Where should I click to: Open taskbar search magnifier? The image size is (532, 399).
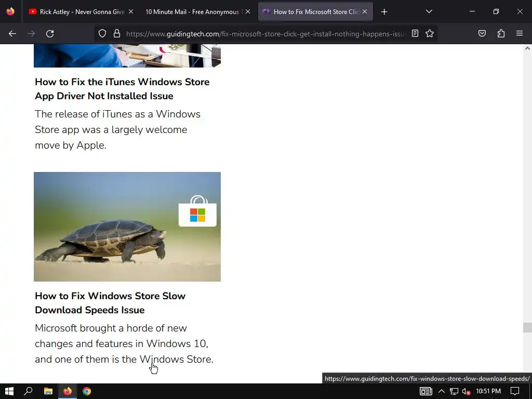coord(28,391)
